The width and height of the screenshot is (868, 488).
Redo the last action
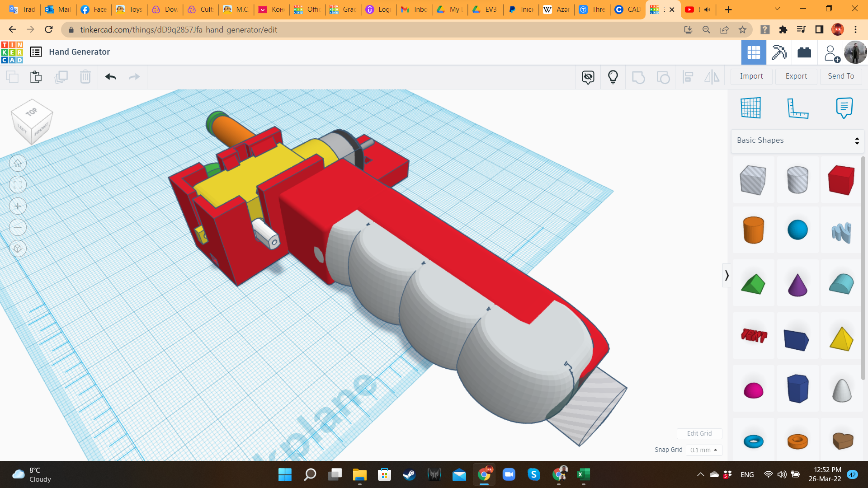coord(134,77)
